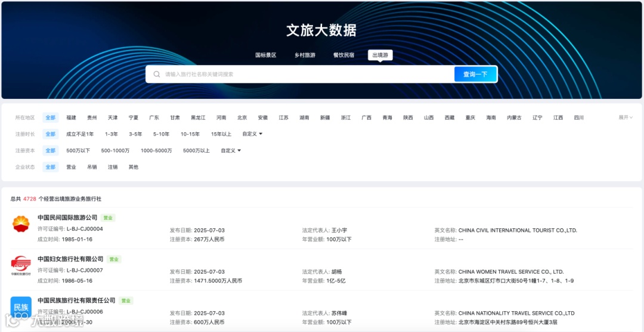Open the 注册资本 自定义 dropdown

(231, 151)
